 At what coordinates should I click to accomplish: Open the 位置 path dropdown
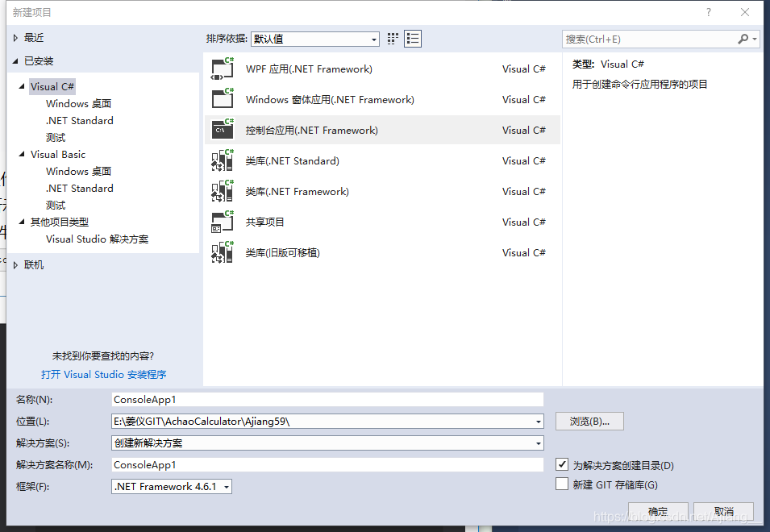pyautogui.click(x=539, y=422)
